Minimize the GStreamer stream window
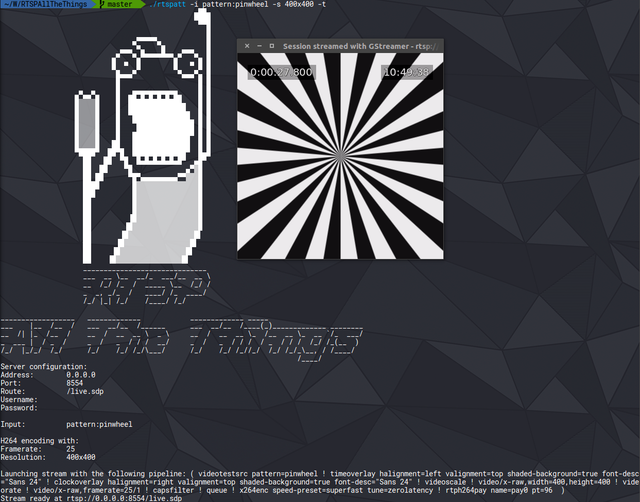 tap(259, 46)
